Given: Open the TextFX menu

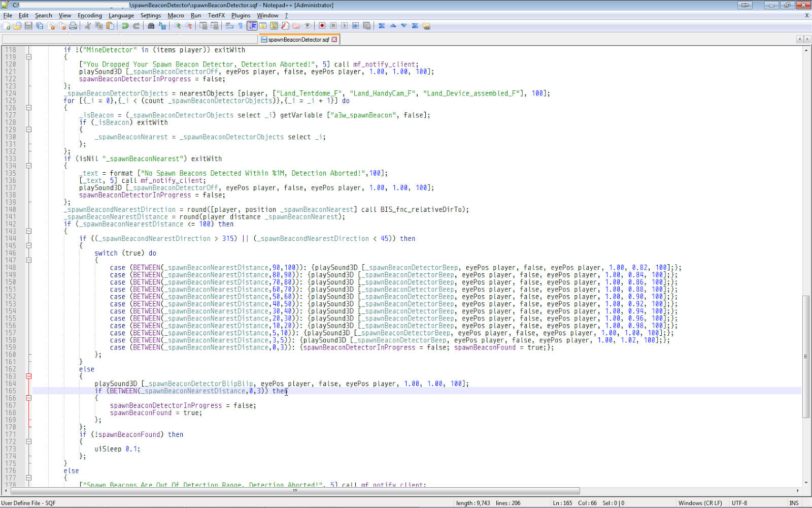Looking at the screenshot, I should (x=216, y=16).
